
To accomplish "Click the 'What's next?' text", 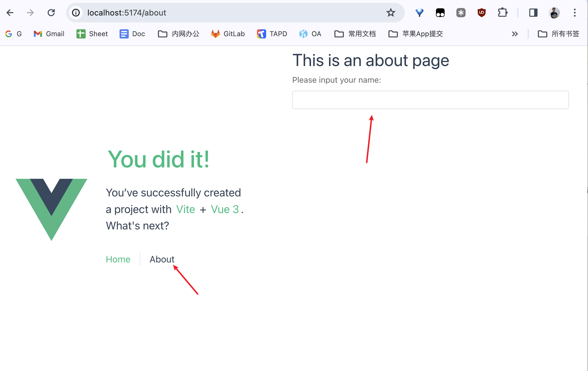I will 137,226.
